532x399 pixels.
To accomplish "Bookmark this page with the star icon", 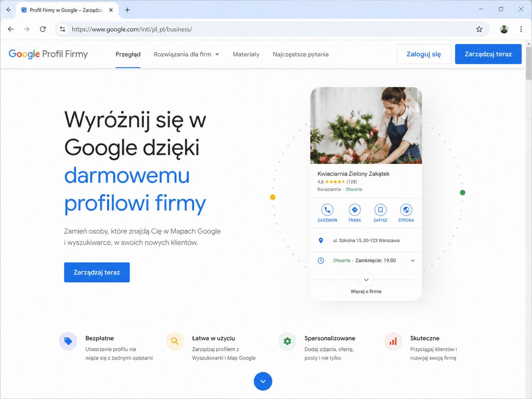I will (479, 29).
